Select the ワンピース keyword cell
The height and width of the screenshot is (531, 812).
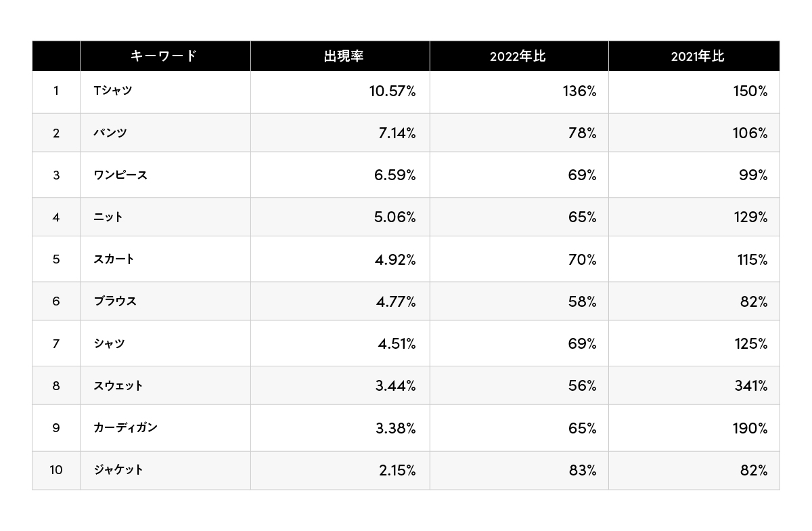click(x=120, y=175)
